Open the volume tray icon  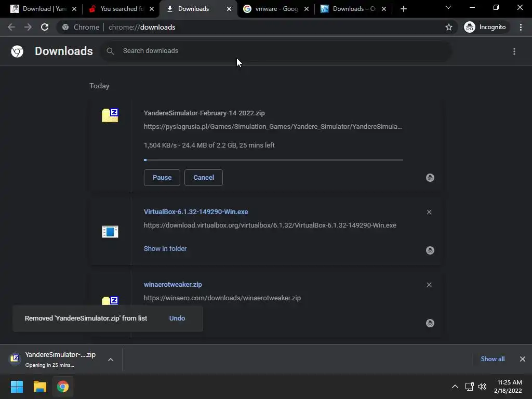click(x=482, y=387)
